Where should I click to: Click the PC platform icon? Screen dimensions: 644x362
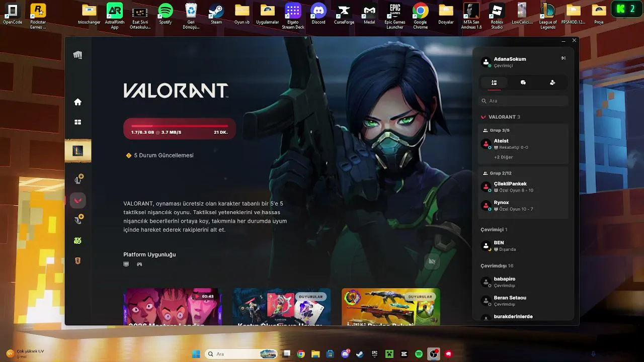coord(126,264)
